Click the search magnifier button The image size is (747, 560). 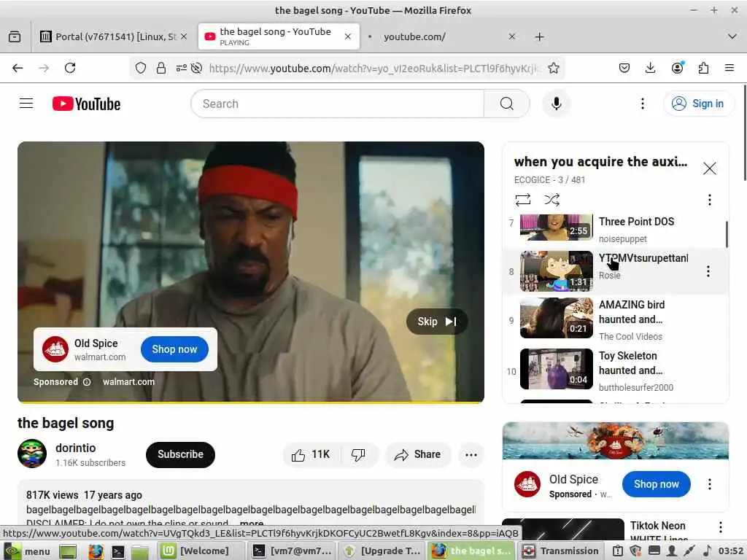[507, 104]
